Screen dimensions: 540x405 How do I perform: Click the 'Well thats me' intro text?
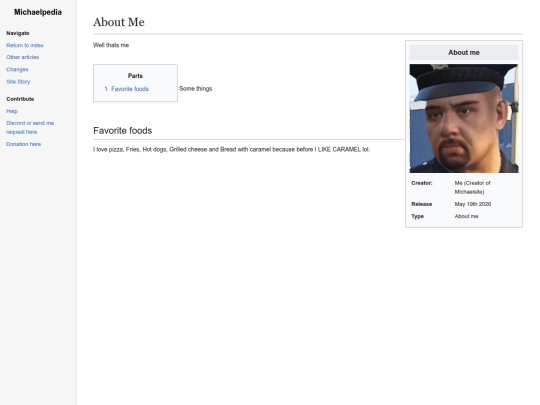point(111,45)
